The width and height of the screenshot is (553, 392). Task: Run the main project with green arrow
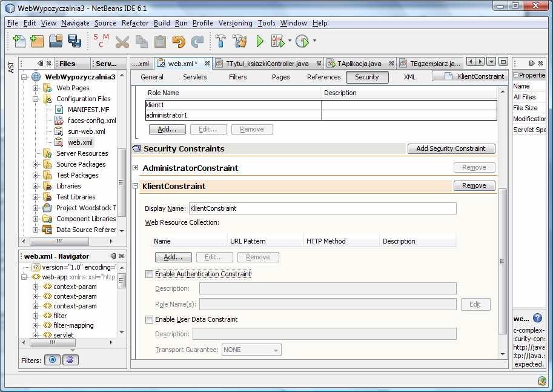[x=260, y=41]
